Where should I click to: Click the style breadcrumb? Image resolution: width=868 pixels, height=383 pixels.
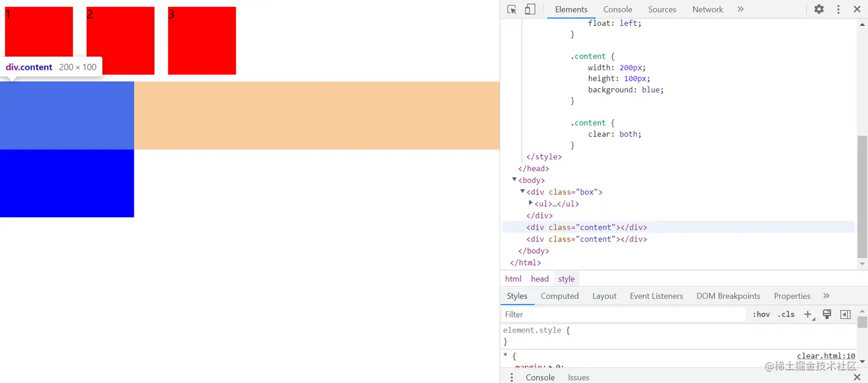coord(566,279)
